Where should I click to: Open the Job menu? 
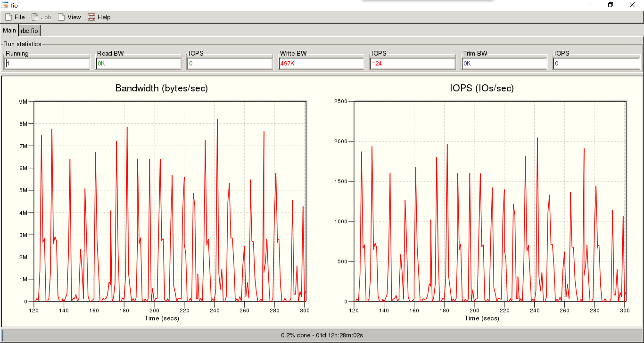pos(41,17)
